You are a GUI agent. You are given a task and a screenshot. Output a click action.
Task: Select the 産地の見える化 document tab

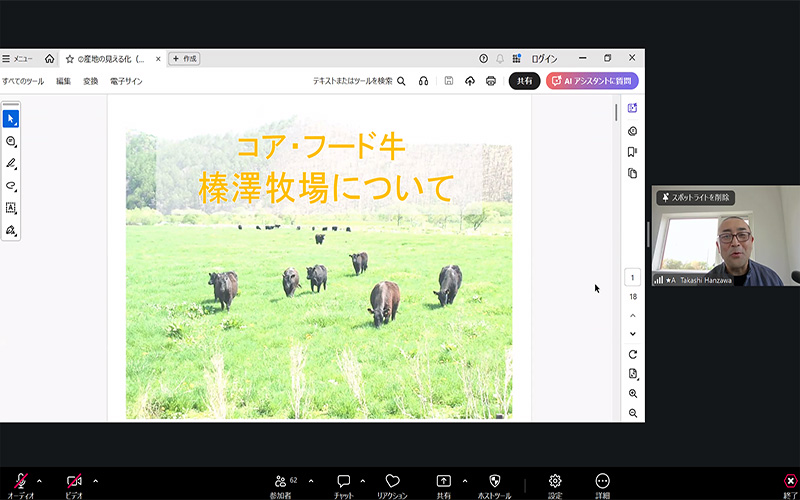pos(111,59)
